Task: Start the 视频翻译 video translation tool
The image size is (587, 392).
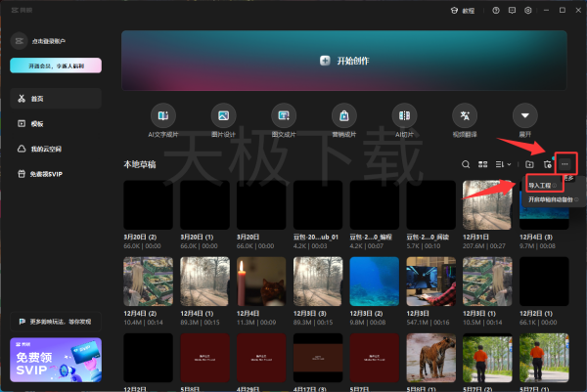Action: 467,114
